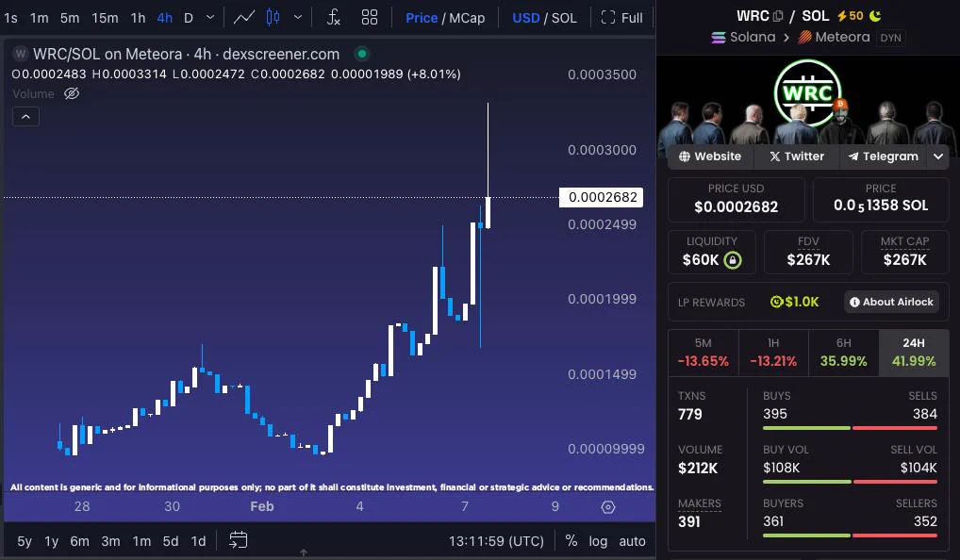Switch chart to Price mode
The width and height of the screenshot is (960, 560).
(x=422, y=18)
